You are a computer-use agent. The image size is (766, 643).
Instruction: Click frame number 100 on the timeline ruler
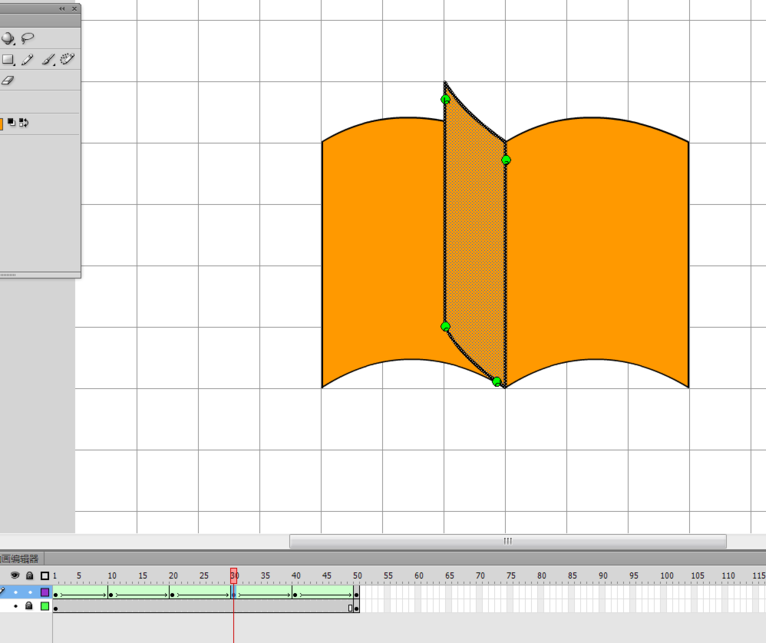tap(667, 576)
